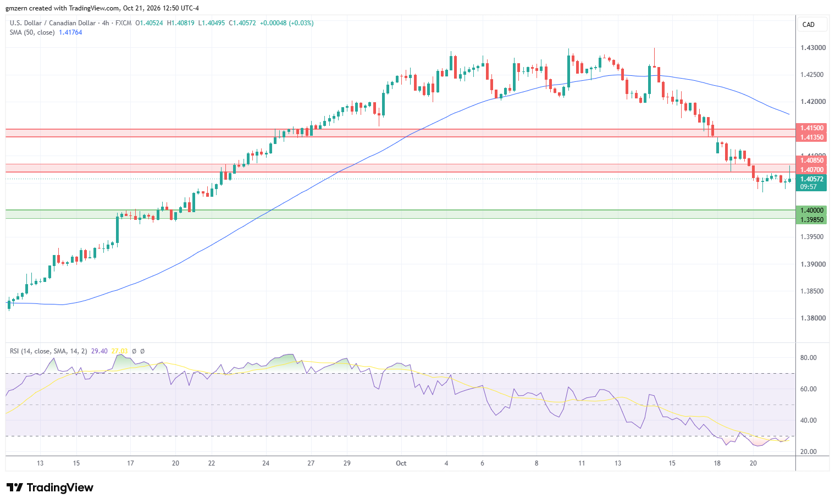The height and width of the screenshot is (504, 835).
Task: Select the RSI value 29.40
Action: tap(99, 351)
